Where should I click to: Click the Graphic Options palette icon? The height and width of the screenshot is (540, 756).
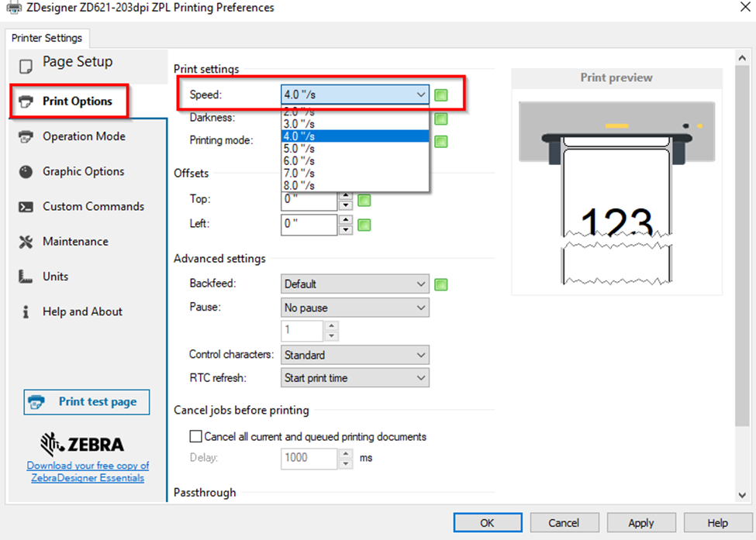(26, 171)
